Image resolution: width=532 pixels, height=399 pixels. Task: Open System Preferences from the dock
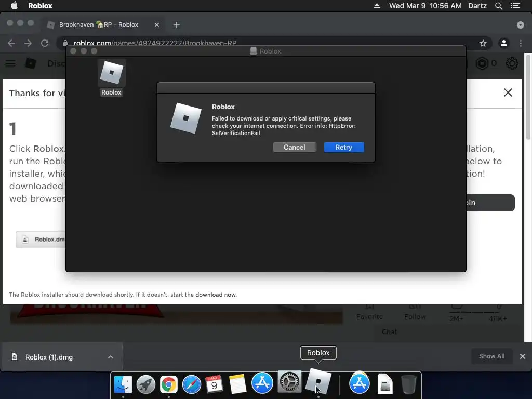(289, 382)
